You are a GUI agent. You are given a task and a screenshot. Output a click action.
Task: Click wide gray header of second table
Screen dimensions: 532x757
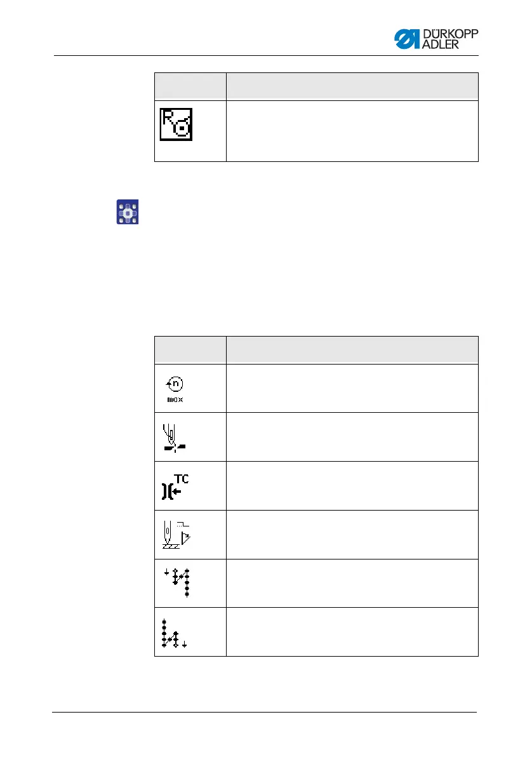click(352, 350)
